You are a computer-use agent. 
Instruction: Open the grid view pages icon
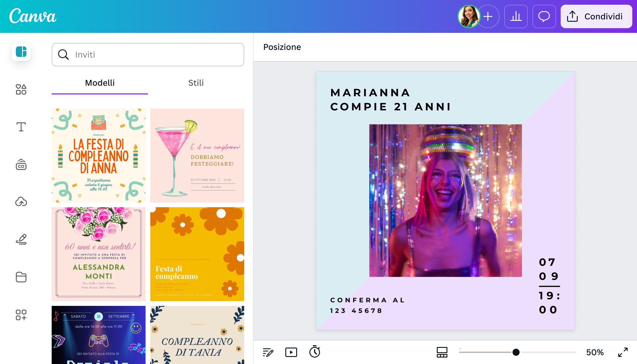(x=442, y=352)
